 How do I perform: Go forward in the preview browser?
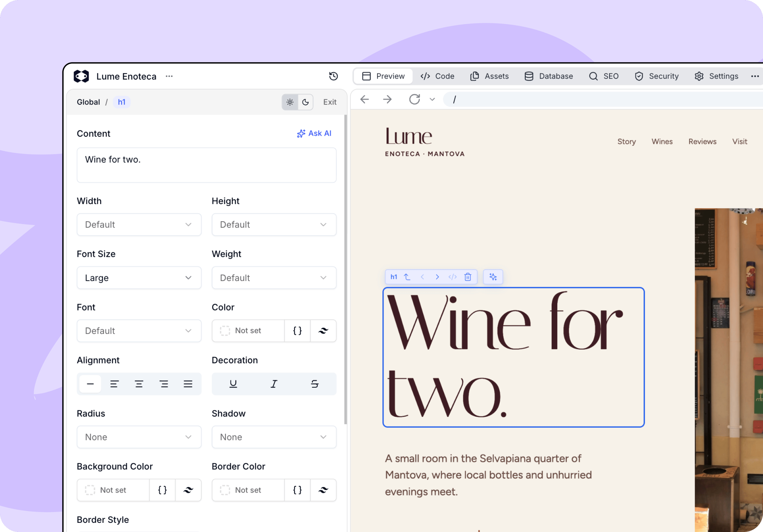[388, 99]
